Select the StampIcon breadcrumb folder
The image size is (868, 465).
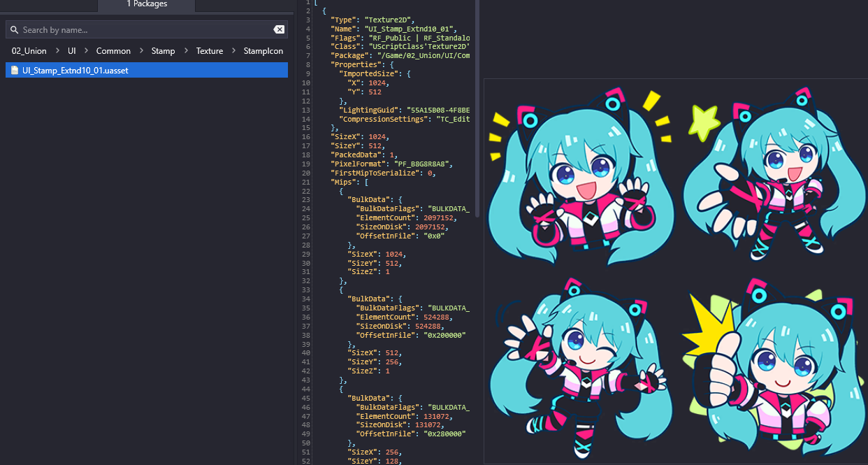[263, 51]
